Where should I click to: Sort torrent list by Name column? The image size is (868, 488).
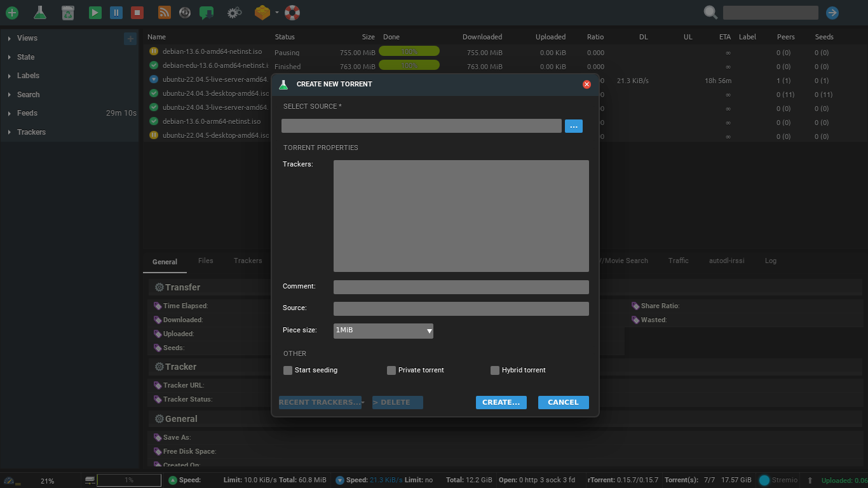156,37
